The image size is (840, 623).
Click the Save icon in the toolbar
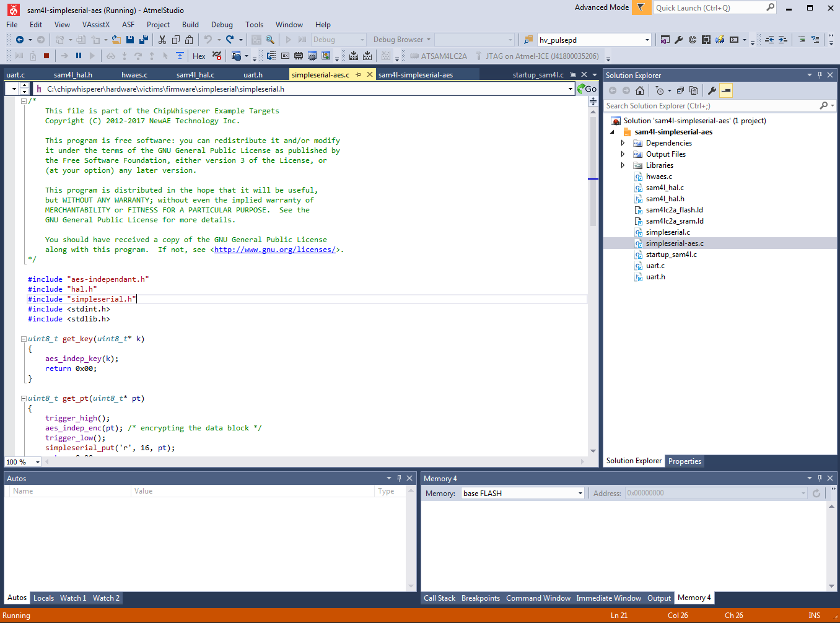click(x=130, y=40)
